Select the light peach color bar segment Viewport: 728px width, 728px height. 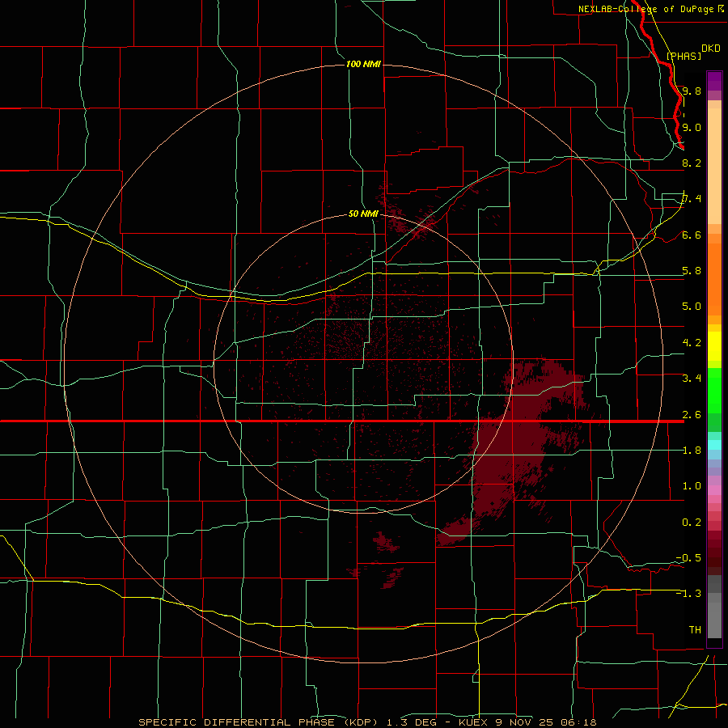714,166
